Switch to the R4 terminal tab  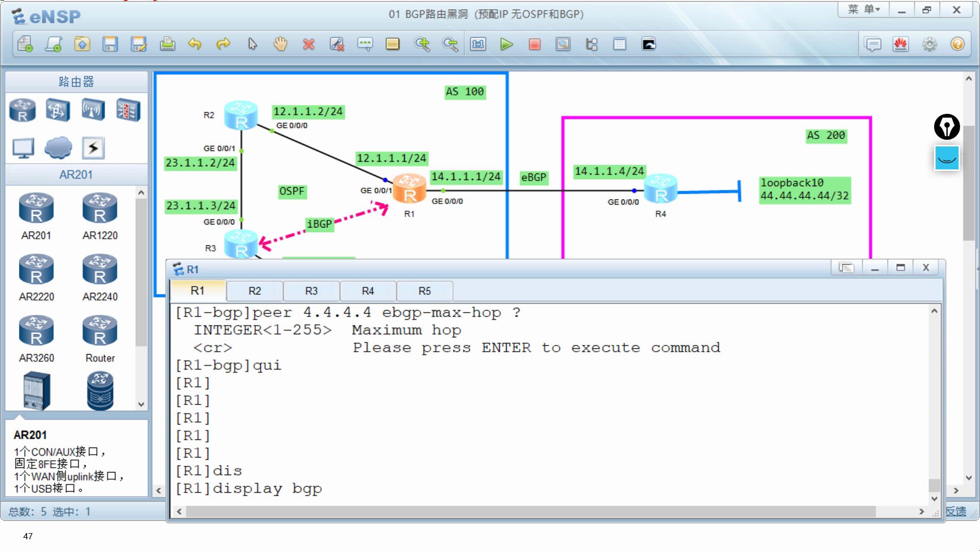[368, 291]
